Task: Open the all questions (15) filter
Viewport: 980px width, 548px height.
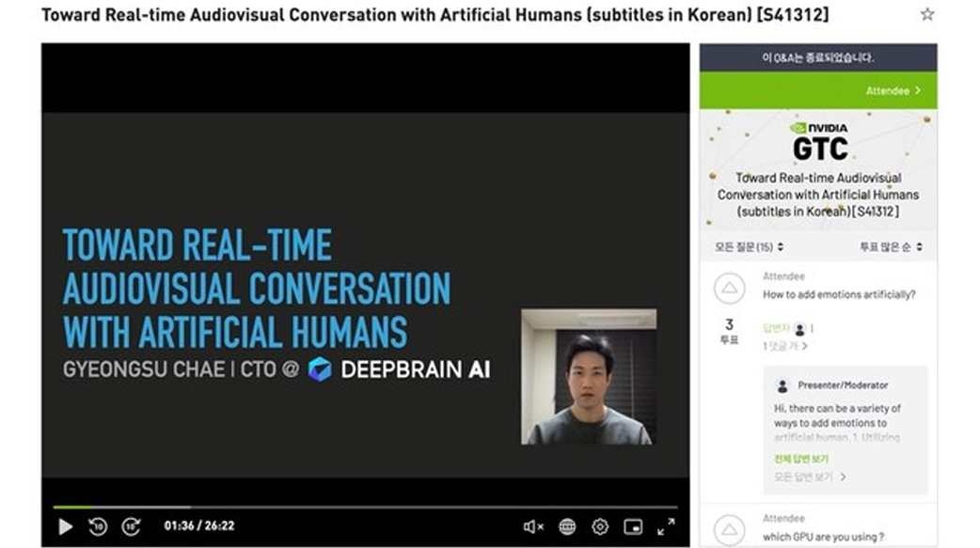Action: click(749, 247)
